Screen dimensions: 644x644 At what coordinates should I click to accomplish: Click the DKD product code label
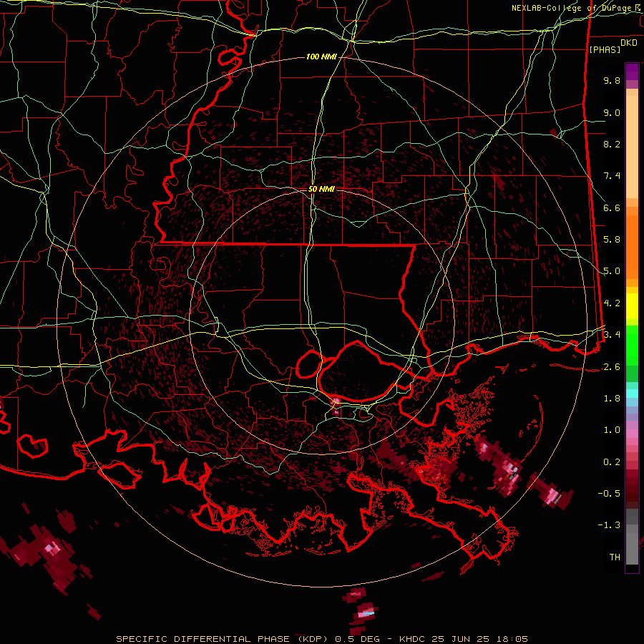click(629, 43)
